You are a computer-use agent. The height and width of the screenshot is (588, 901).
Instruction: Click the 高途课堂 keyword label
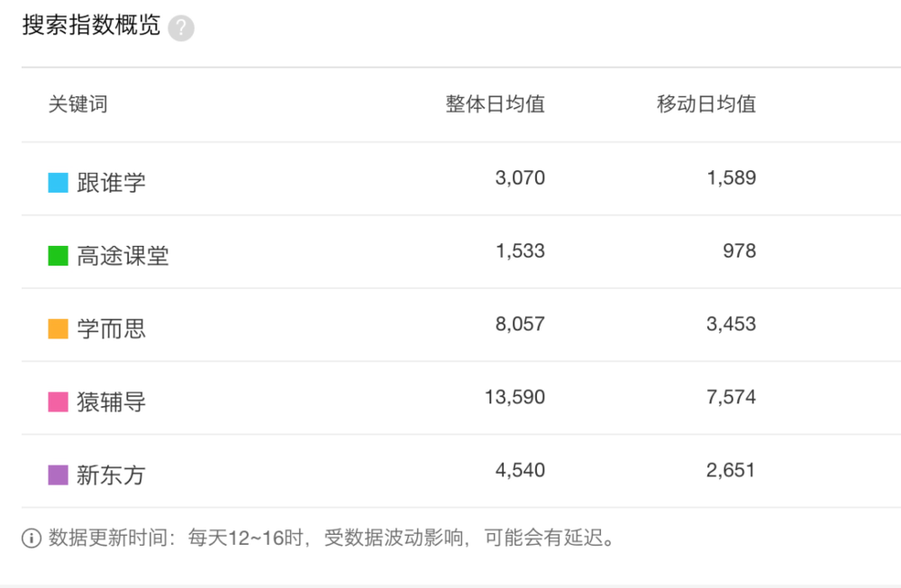pyautogui.click(x=123, y=256)
